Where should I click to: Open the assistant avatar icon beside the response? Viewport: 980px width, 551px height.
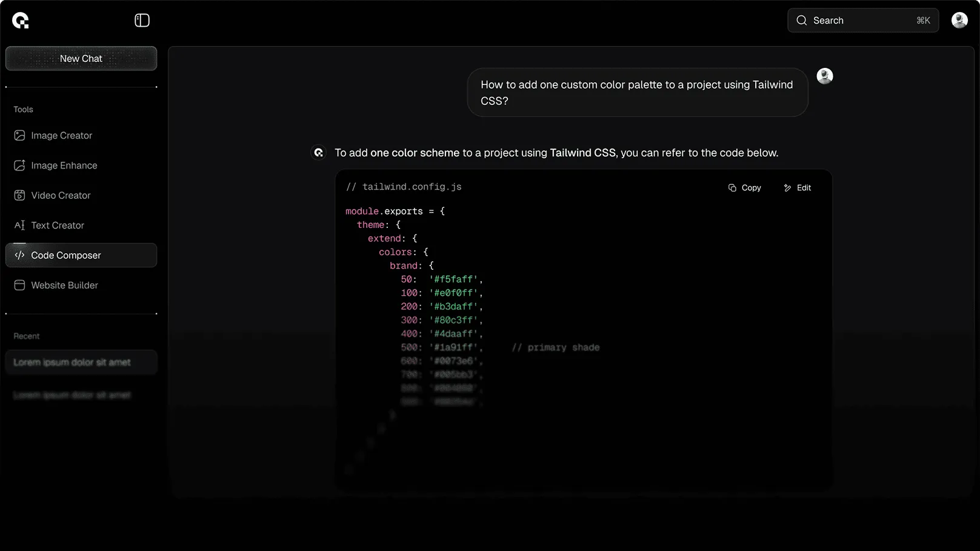click(x=318, y=152)
